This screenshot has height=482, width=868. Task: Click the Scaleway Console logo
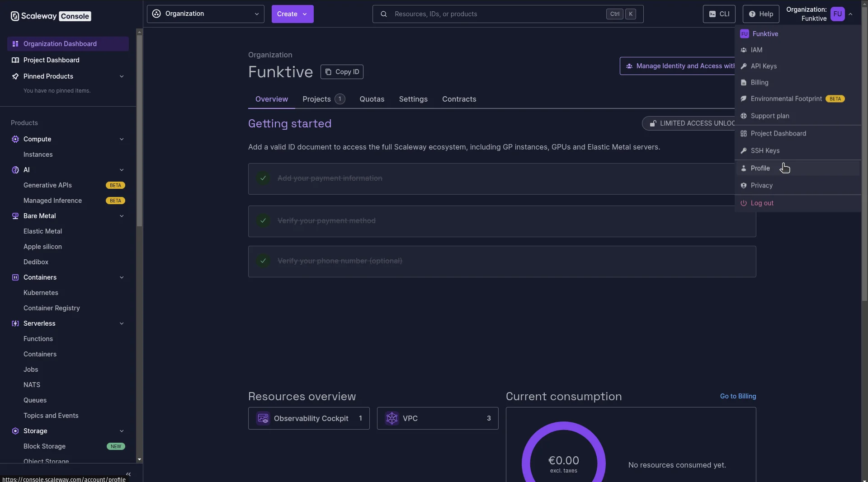coord(51,16)
